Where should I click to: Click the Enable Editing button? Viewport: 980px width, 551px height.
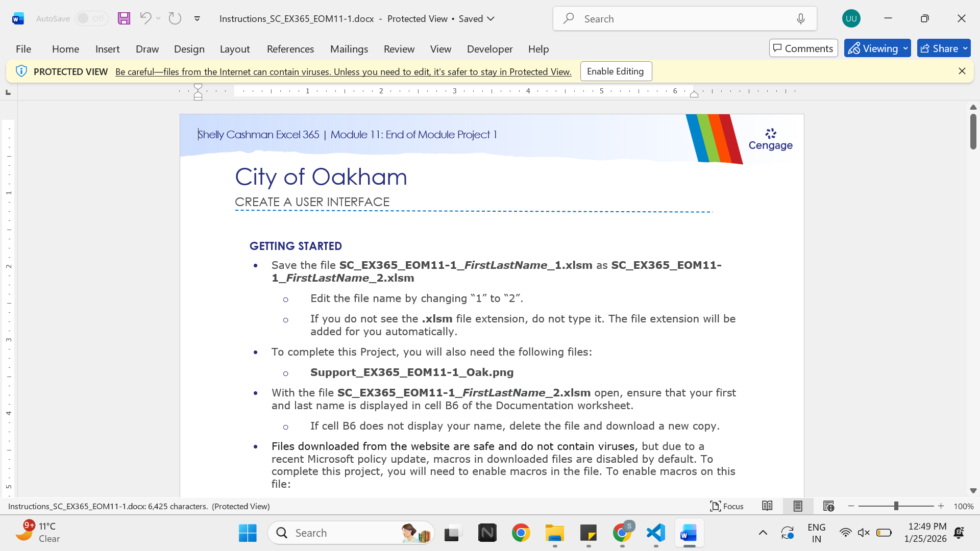pyautogui.click(x=616, y=71)
